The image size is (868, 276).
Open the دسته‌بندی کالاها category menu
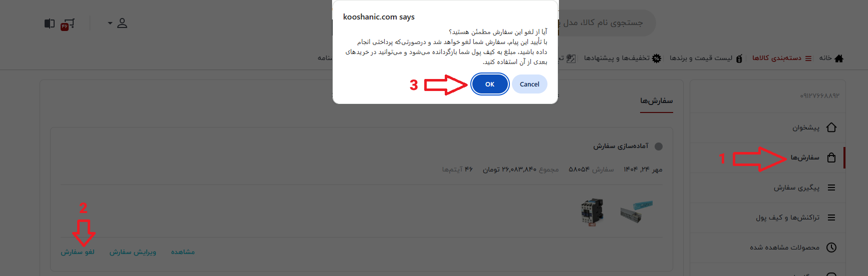coord(781,58)
